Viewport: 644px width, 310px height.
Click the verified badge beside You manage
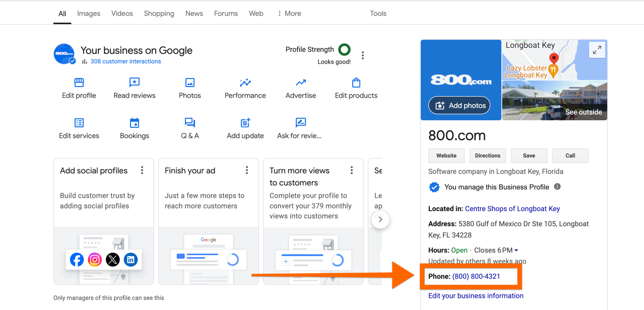click(434, 187)
